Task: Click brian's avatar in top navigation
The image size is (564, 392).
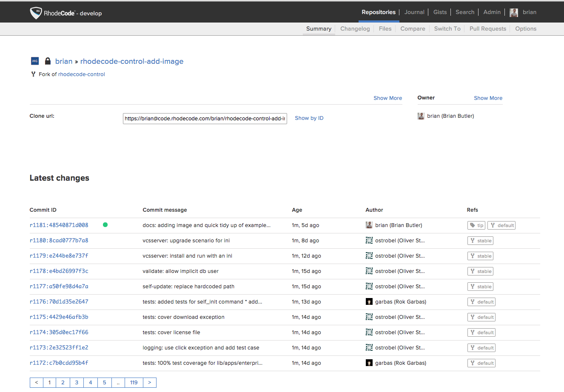Action: coord(514,12)
